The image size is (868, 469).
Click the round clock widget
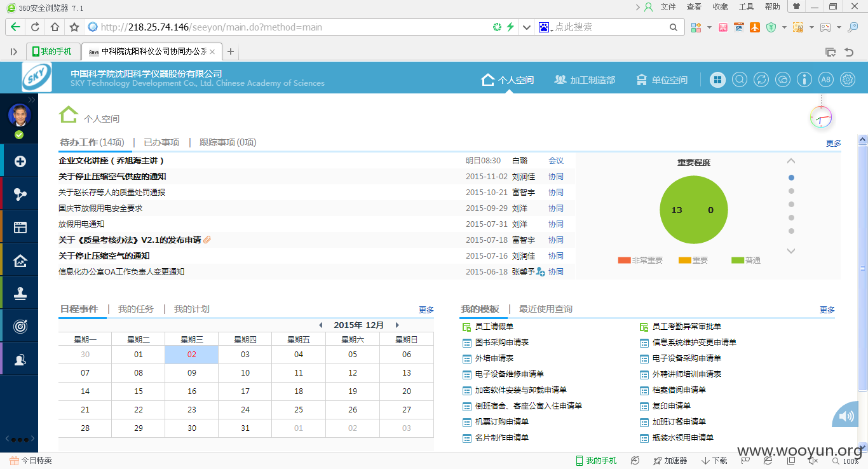pos(821,118)
